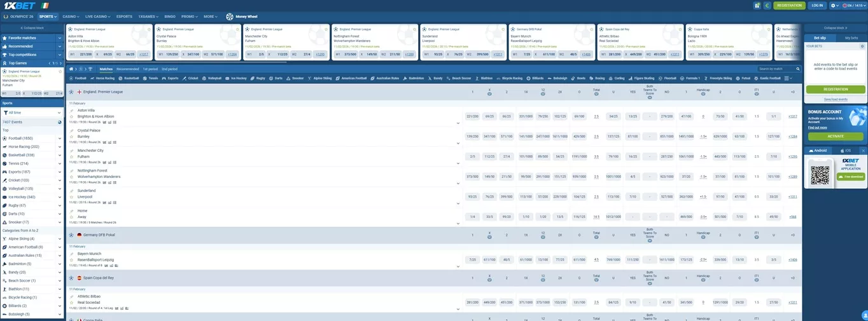Open more sports dropdown at strip end

click(788, 78)
